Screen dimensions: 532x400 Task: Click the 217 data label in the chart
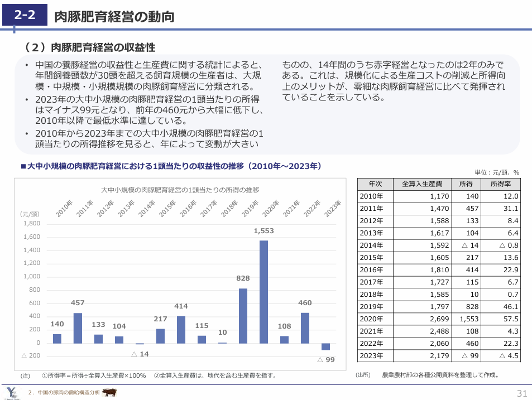(x=160, y=319)
